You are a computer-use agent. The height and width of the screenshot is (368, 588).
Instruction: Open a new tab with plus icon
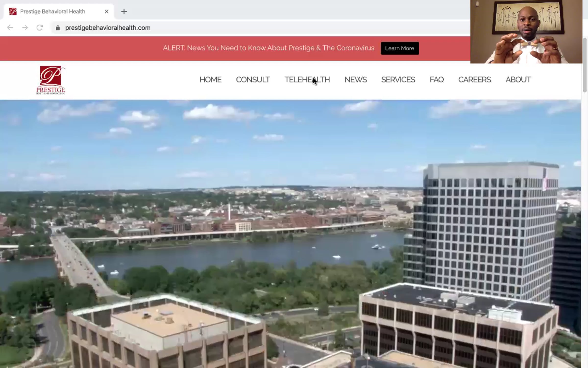(124, 12)
